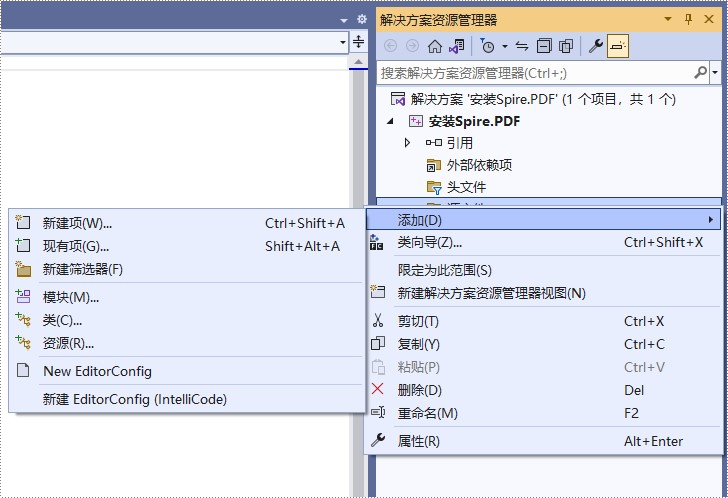
Task: Select 模块(M)... in the submenu
Action: click(x=186, y=298)
